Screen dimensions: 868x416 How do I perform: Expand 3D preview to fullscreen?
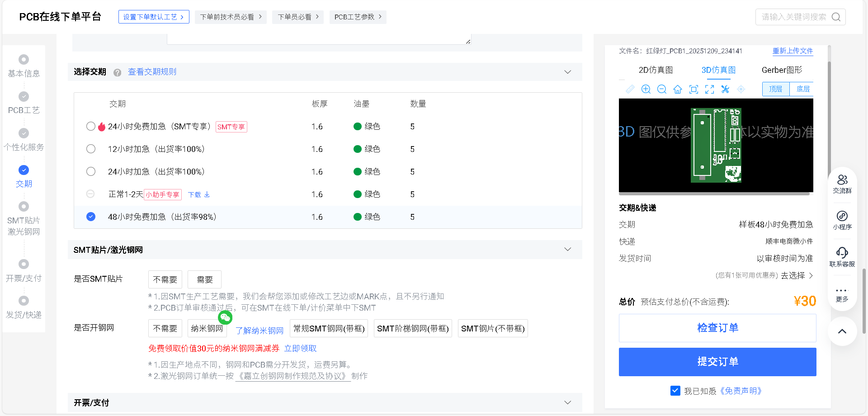pyautogui.click(x=709, y=89)
